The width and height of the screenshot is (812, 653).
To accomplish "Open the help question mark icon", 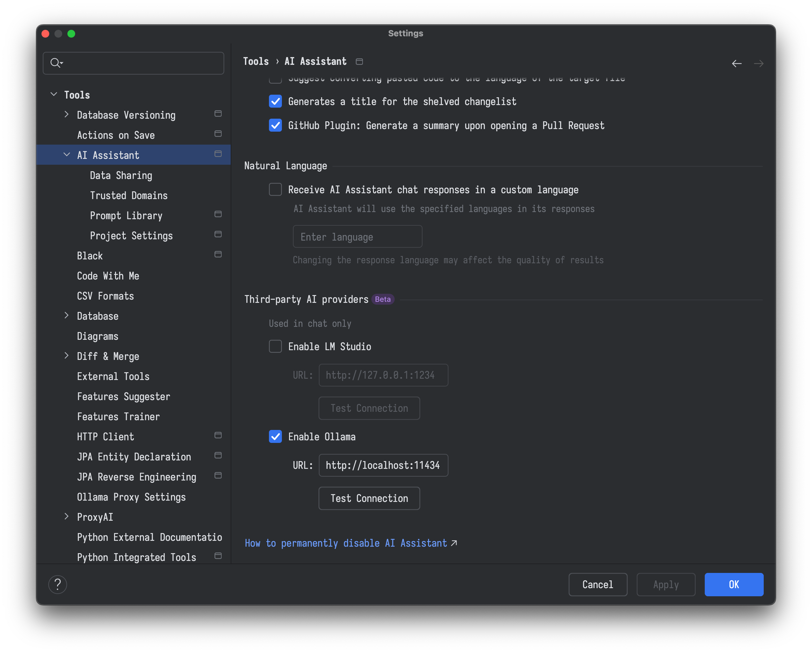I will point(57,584).
